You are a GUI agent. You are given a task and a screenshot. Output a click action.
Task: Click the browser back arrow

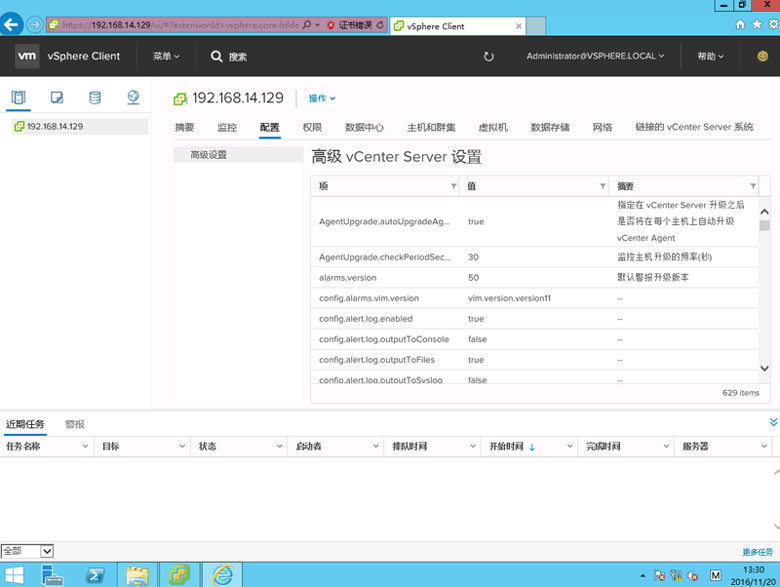click(x=11, y=24)
